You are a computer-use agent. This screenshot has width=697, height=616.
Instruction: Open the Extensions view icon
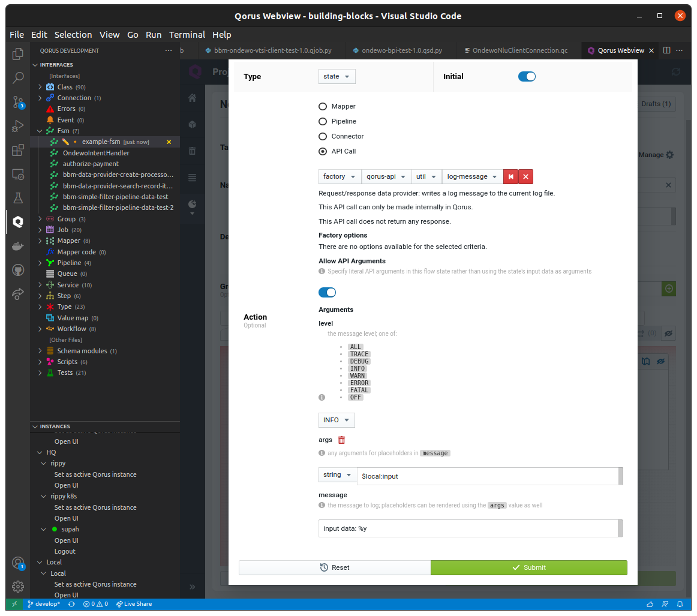click(18, 150)
